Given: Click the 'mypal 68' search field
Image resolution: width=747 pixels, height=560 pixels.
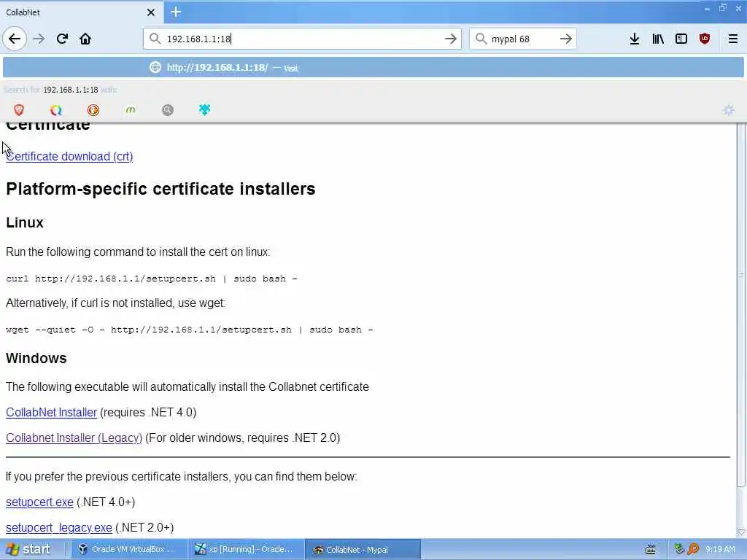Looking at the screenshot, I should [523, 39].
